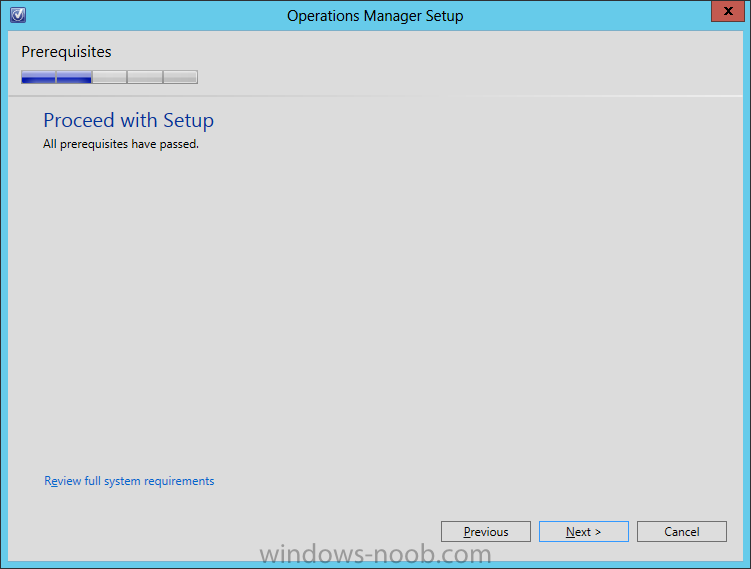Click the Operations Manager Setup title text

coord(375,16)
